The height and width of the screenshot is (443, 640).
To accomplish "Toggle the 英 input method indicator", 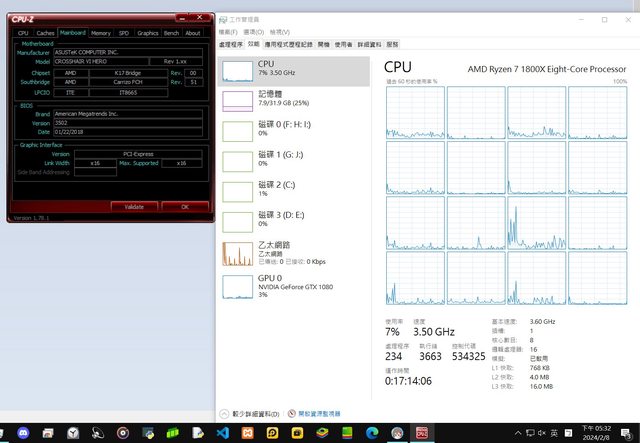I will 554,433.
